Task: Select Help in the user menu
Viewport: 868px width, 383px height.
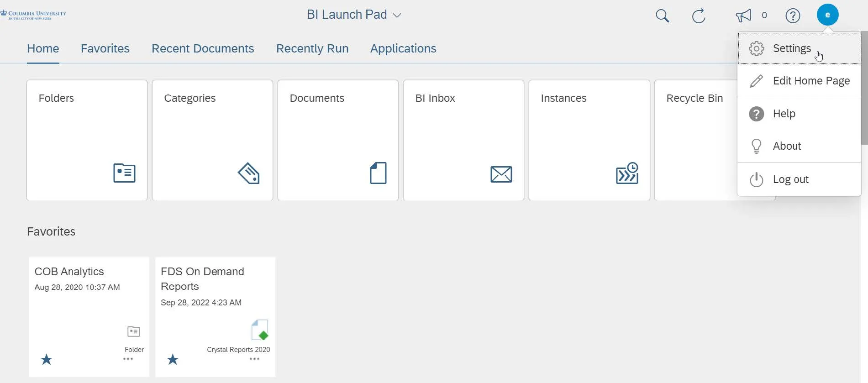Action: click(x=799, y=114)
